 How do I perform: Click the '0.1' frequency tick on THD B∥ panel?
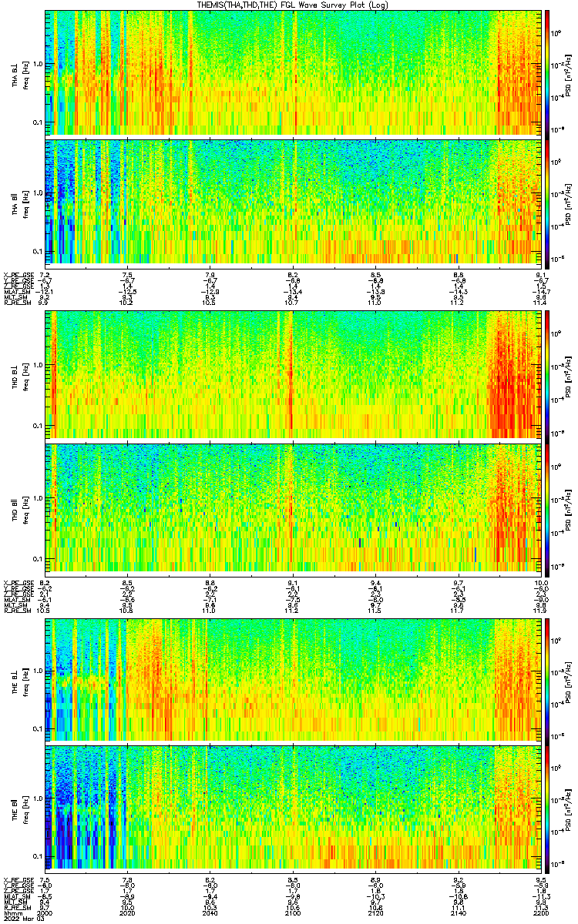tap(36, 557)
